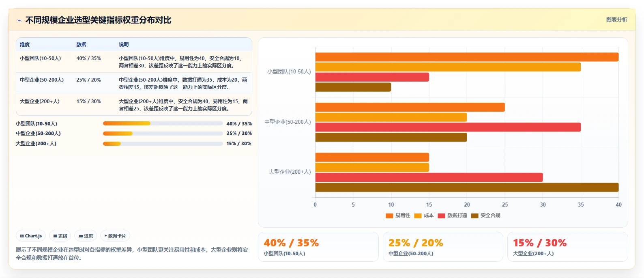Click the 25% / 20% table value
Screen dimensions: 644x278
pyautogui.click(x=88, y=80)
